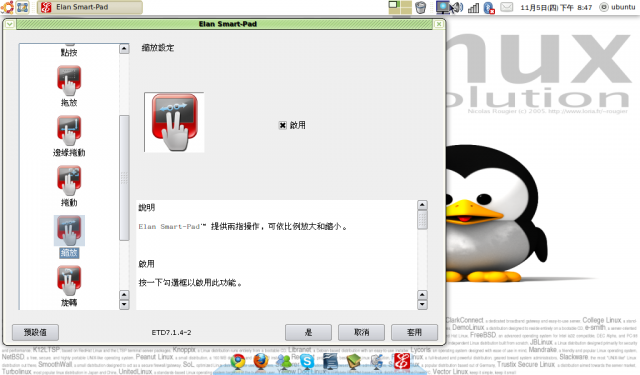Click the red Elan Smart-Pad dock icon
Image resolution: width=640 pixels, height=375 pixels.
pos(402,361)
